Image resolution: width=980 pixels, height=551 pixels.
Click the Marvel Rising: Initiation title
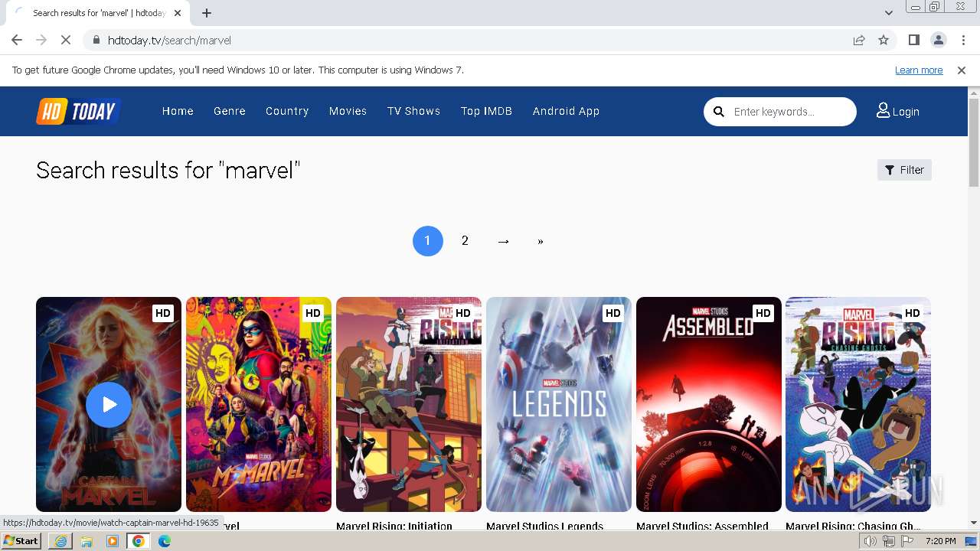(394, 526)
